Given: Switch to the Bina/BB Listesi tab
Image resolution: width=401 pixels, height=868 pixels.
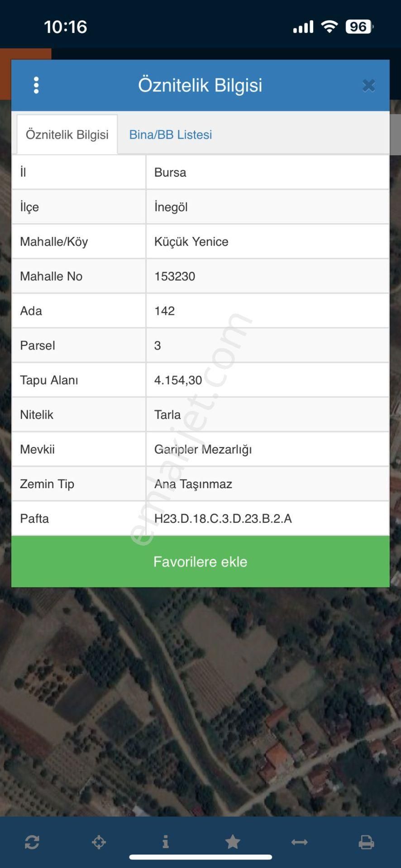Looking at the screenshot, I should [x=170, y=135].
